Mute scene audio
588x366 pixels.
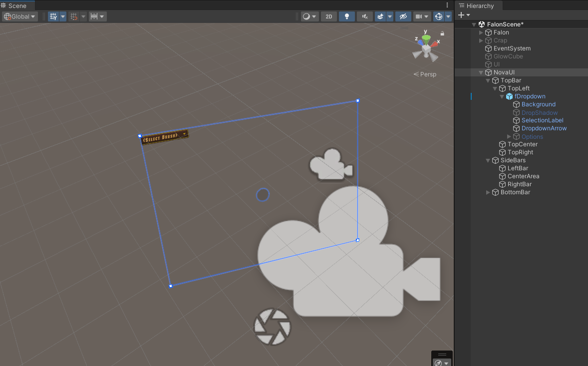(x=364, y=16)
